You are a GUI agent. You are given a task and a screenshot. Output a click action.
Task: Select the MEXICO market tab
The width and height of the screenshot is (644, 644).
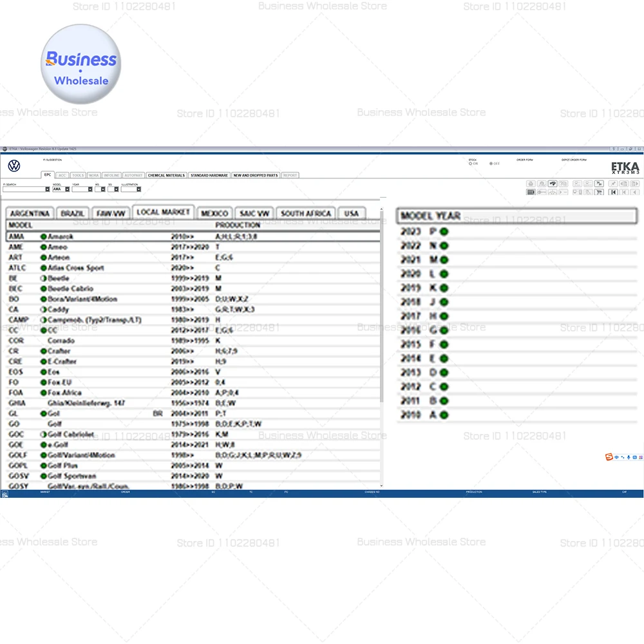pos(214,214)
